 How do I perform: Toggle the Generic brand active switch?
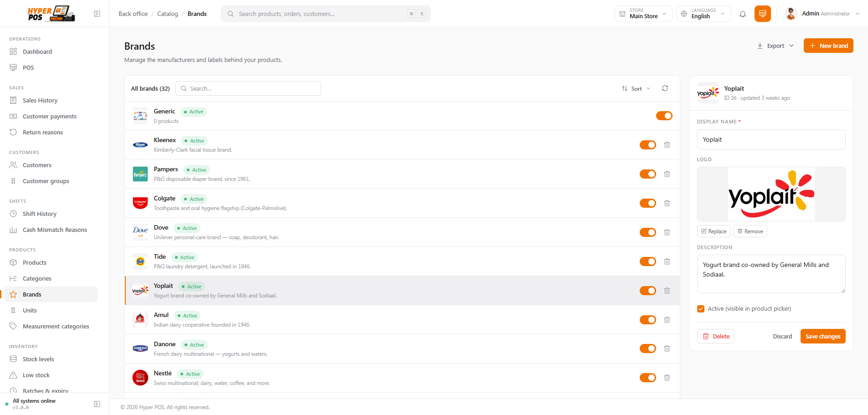point(664,116)
